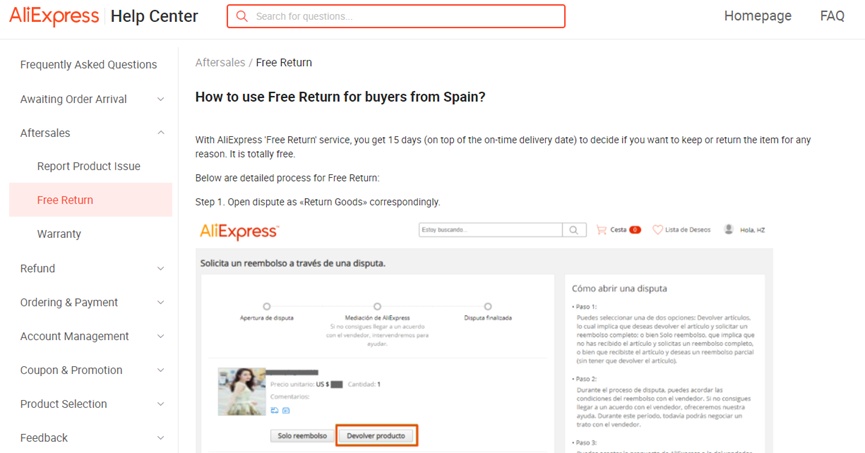865x453 pixels.
Task: Go to Homepage link
Action: coord(757,16)
